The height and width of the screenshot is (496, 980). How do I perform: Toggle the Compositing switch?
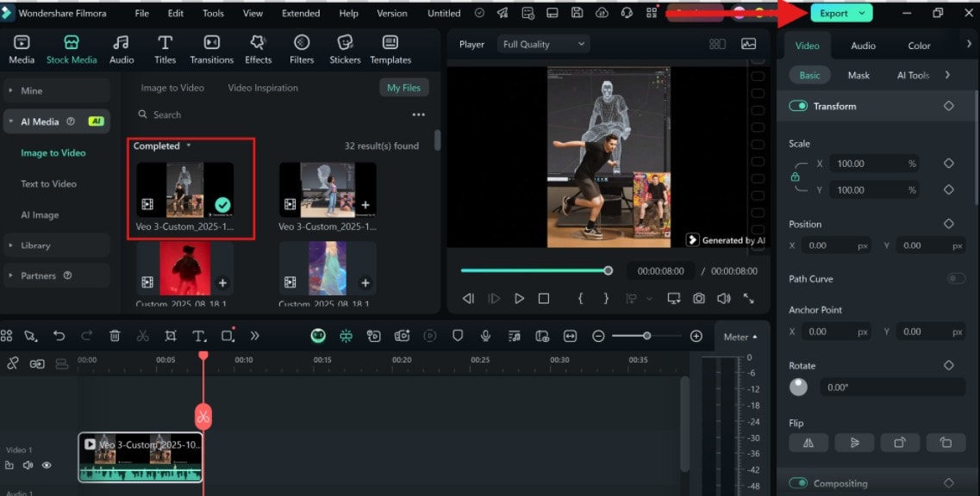click(798, 483)
